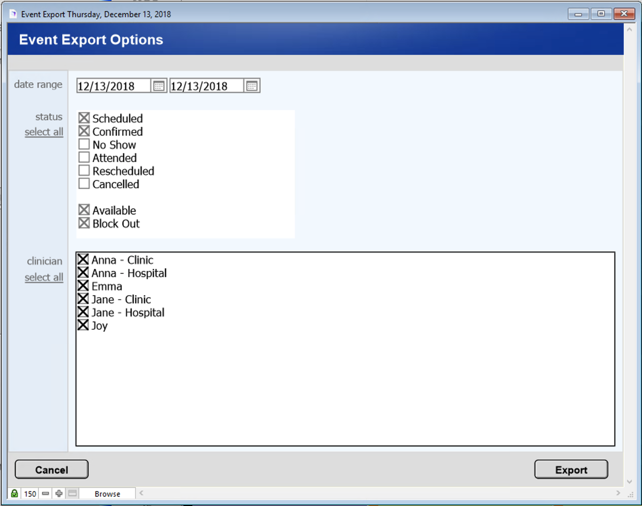Deselect the Block Out checkbox
642x506 pixels.
[x=84, y=224]
